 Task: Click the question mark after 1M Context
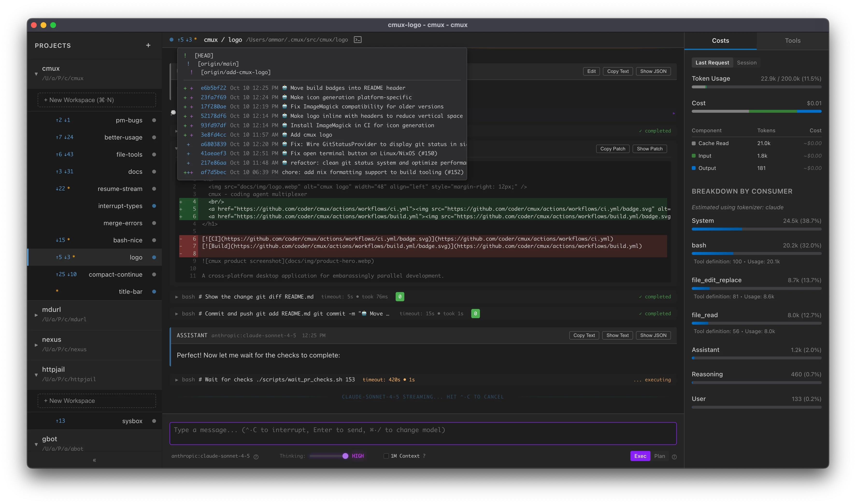click(424, 456)
